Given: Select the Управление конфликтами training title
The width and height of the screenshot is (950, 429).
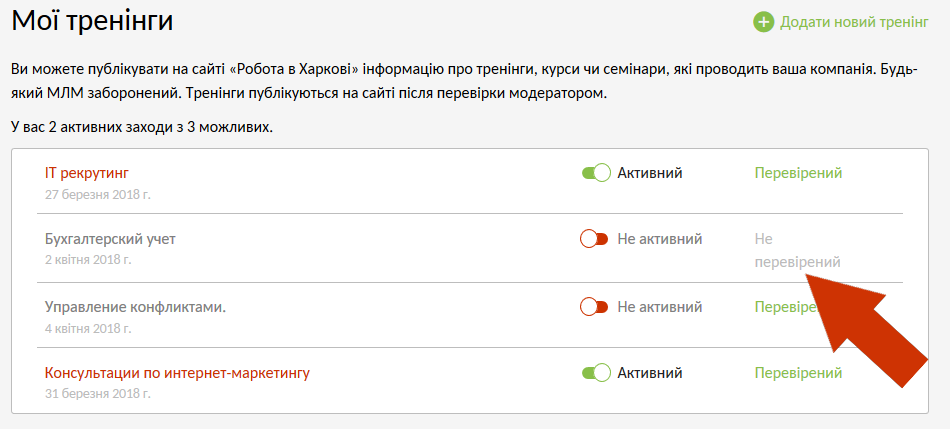Looking at the screenshot, I should pos(135,307).
